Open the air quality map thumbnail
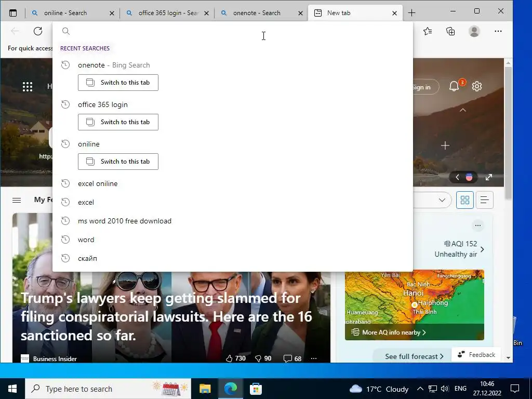This screenshot has height=399, width=532. click(414, 304)
